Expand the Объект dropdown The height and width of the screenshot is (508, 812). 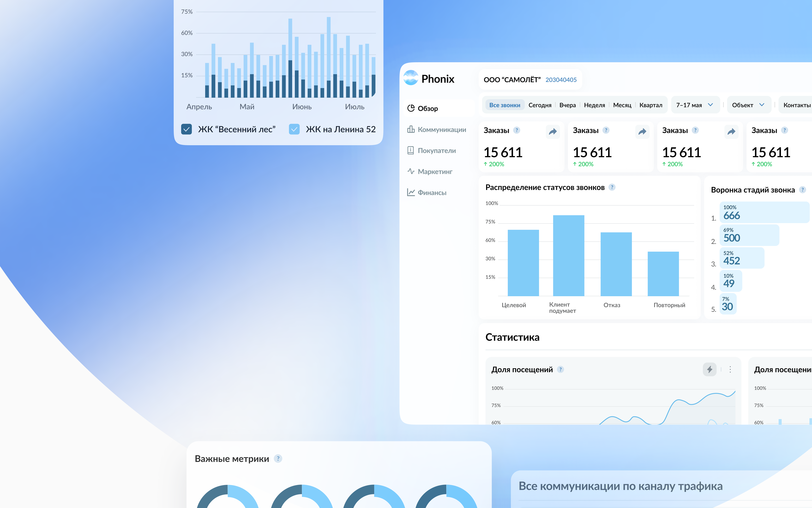tap(749, 105)
